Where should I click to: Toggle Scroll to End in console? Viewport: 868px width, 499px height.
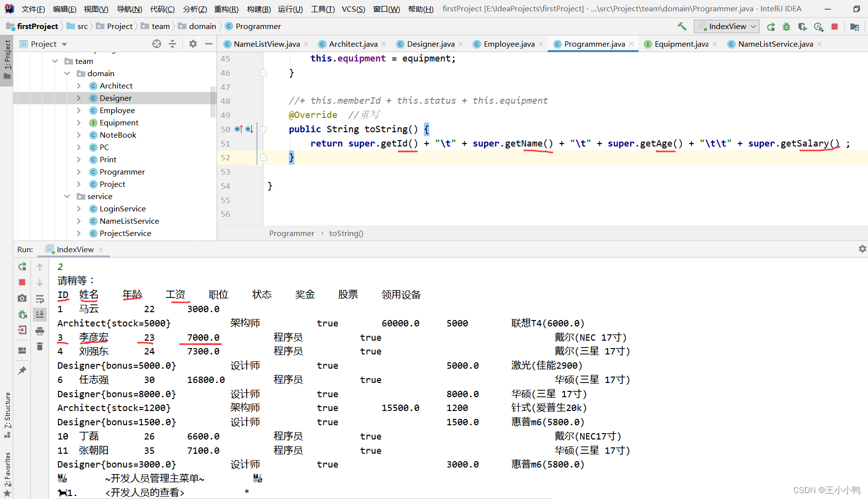pos(40,314)
